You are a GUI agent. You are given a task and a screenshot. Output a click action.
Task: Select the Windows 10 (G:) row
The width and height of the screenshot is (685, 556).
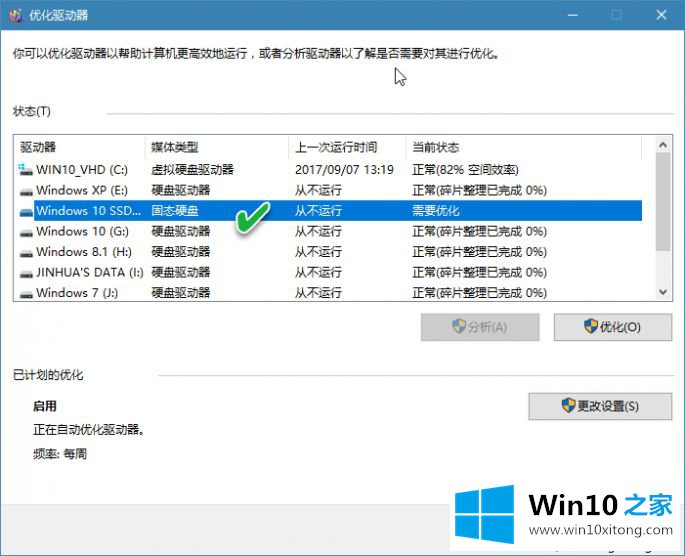point(330,231)
